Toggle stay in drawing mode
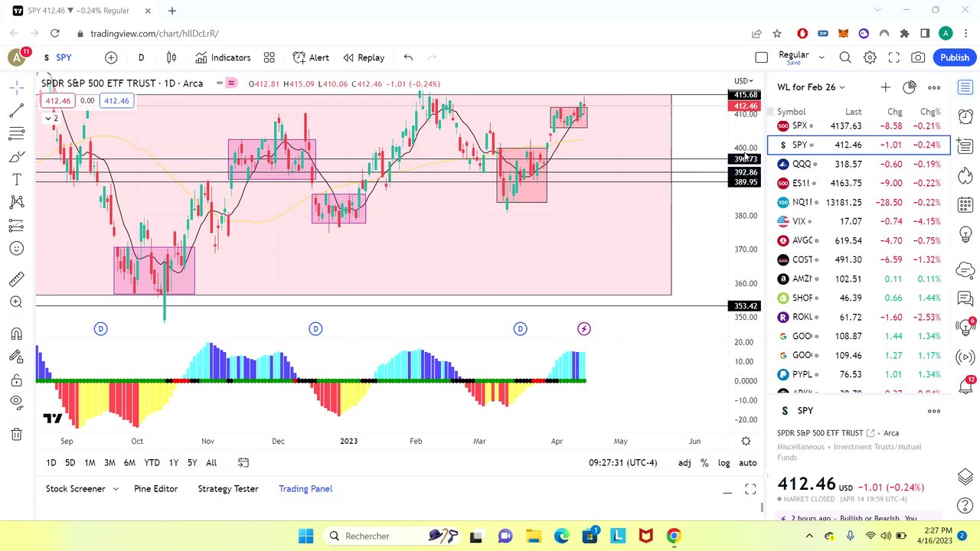Viewport: 980px width, 551px height. 16,357
